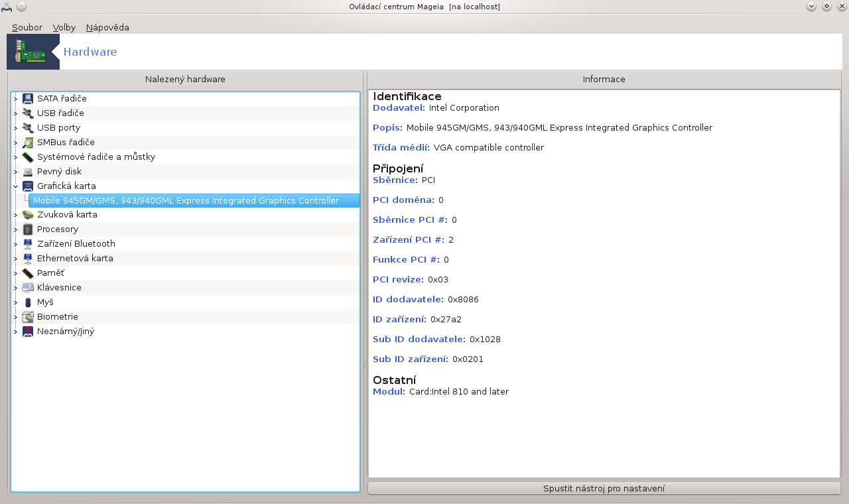The height and width of the screenshot is (504, 849).
Task: Expand Systémové řadiče a můstky branch
Action: 15,157
